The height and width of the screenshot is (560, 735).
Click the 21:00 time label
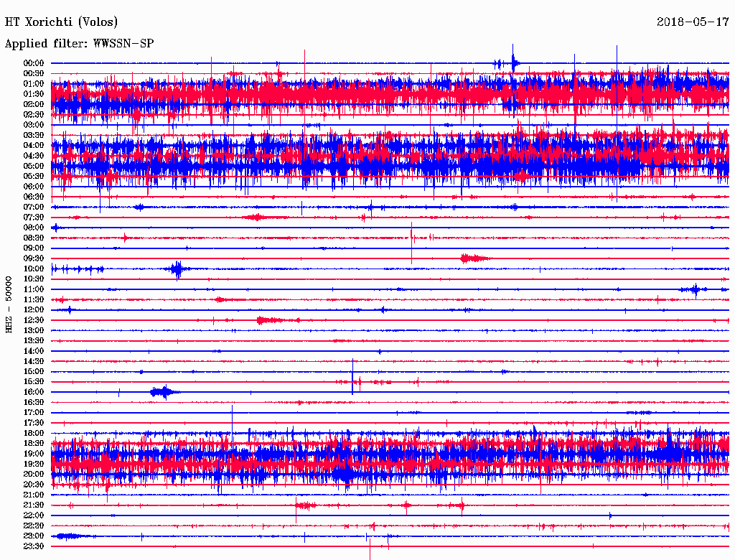coord(34,495)
